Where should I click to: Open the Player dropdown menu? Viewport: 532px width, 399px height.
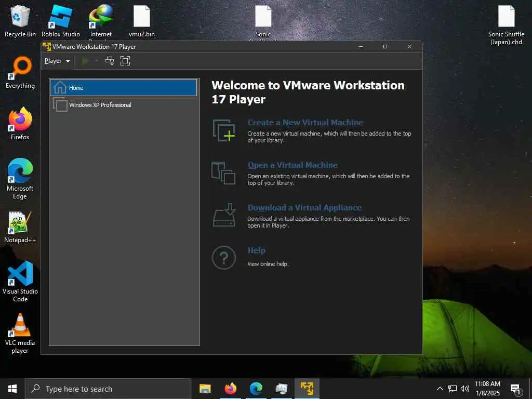click(x=57, y=61)
